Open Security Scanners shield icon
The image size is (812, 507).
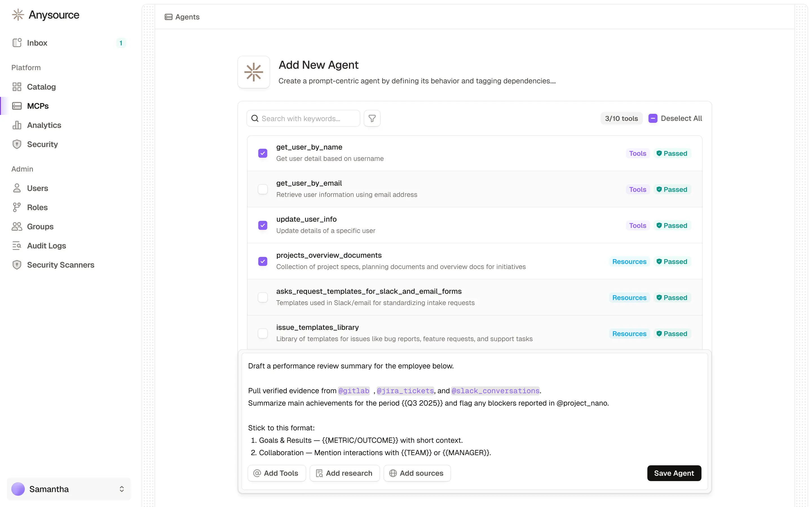[17, 265]
